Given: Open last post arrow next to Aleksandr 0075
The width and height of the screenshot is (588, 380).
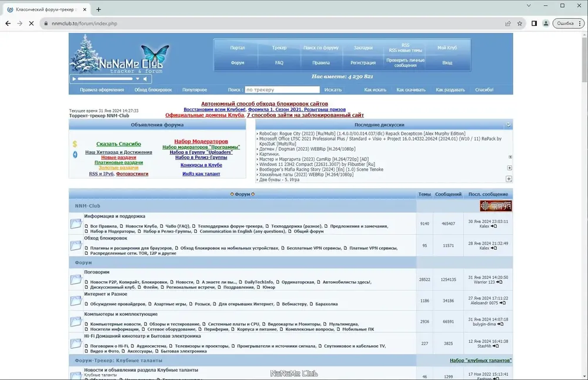Looking at the screenshot, I should 503,303.
